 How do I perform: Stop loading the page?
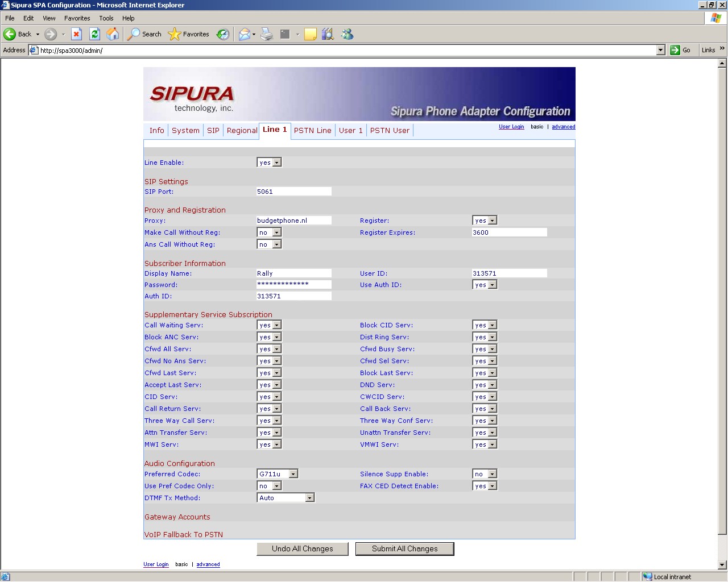coord(77,34)
